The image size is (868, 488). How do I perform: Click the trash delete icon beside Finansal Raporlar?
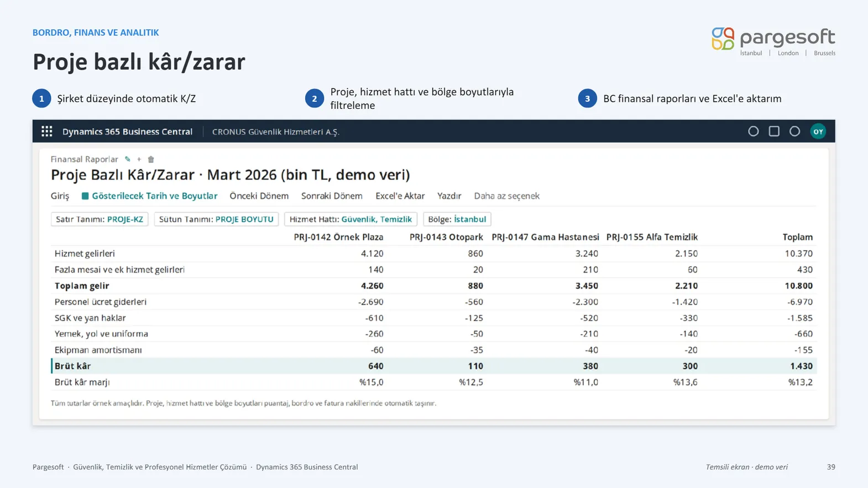151,159
